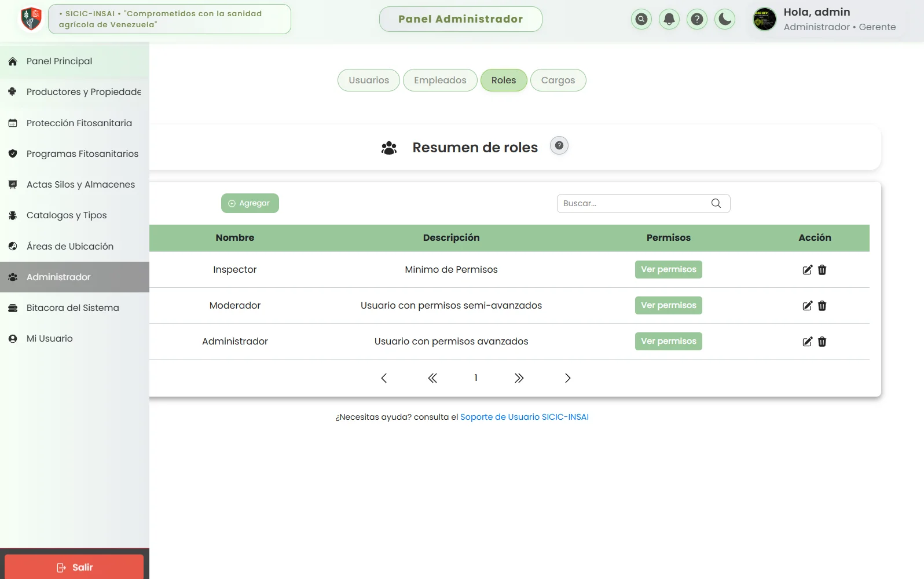Switch to the Usuarios tab
Image resolution: width=924 pixels, height=579 pixels.
[x=369, y=80]
